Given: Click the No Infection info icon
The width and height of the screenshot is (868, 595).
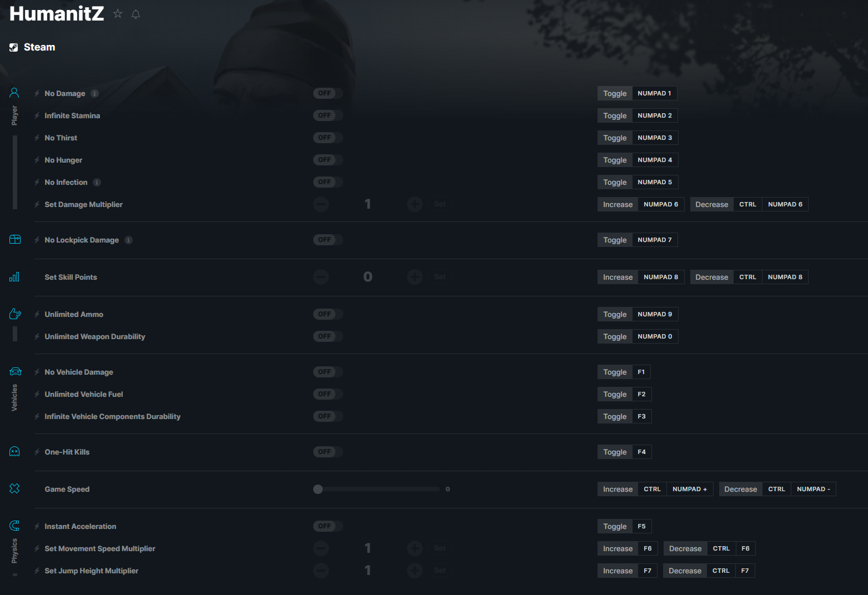Looking at the screenshot, I should [97, 182].
